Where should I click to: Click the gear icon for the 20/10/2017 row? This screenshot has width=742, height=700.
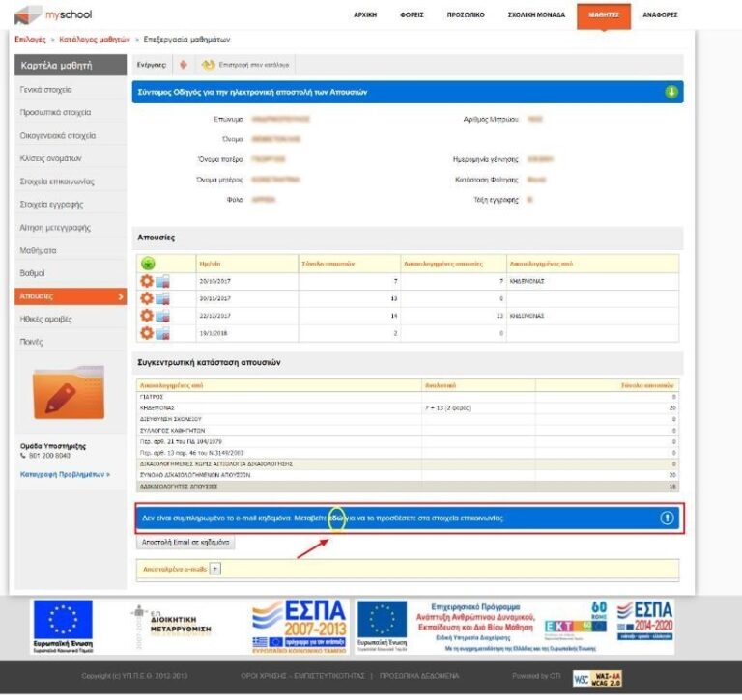147,281
